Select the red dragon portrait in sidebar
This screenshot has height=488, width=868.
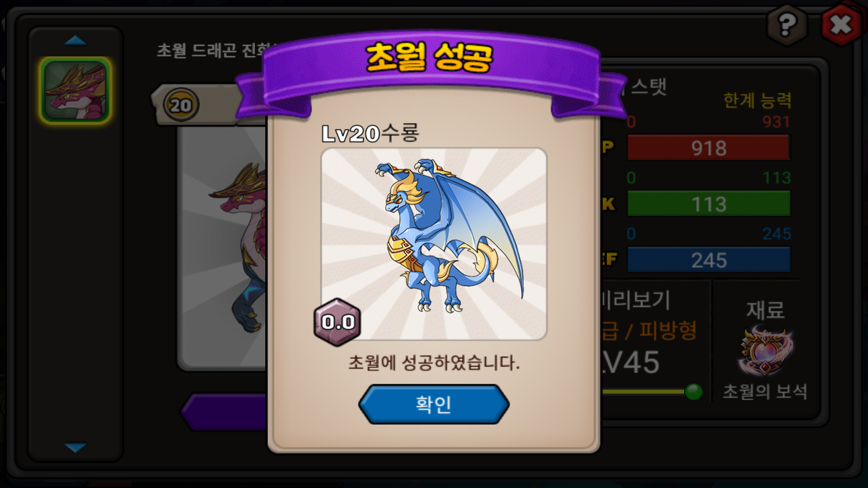pyautogui.click(x=75, y=91)
